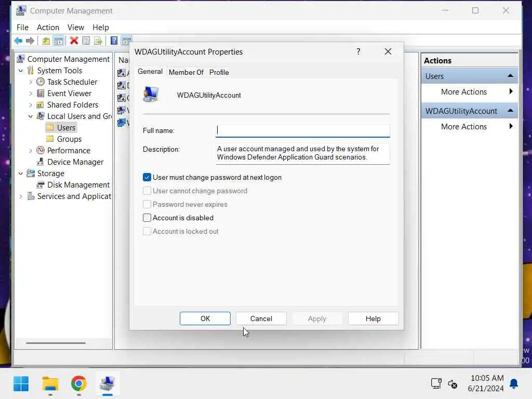
Task: Click the Task Scheduler clock icon
Action: (41, 82)
